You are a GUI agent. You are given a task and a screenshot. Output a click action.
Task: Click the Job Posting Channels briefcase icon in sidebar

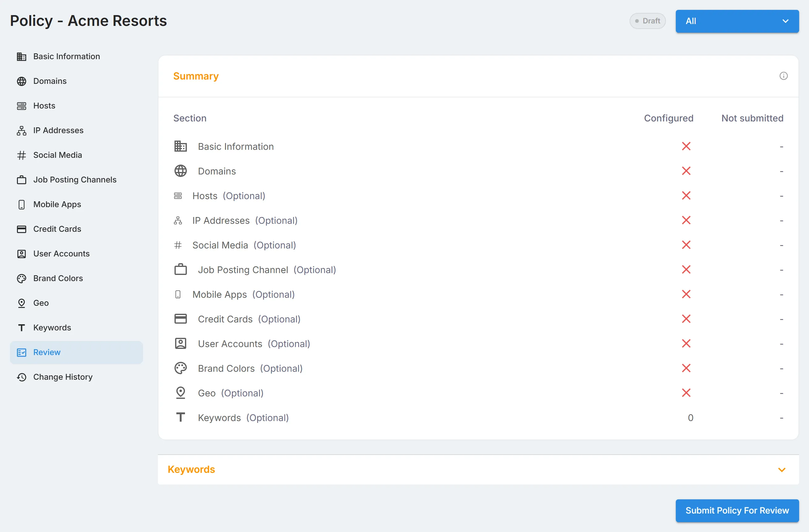[21, 180]
